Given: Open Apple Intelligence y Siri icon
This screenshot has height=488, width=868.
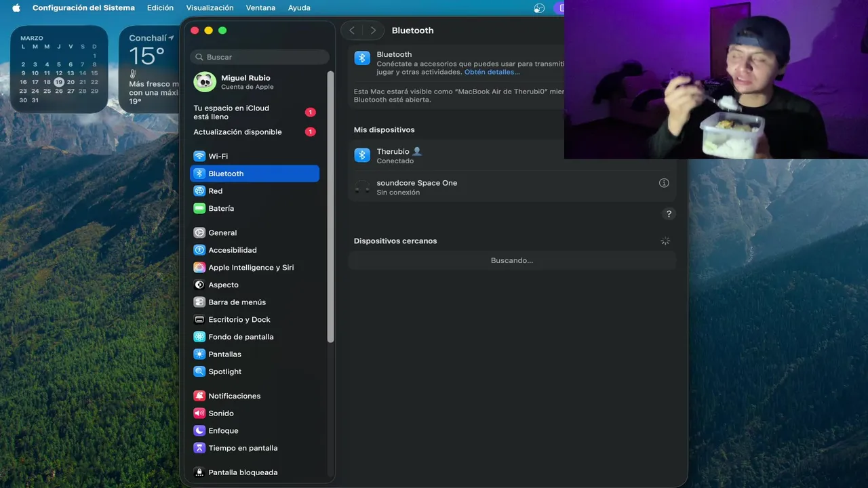Looking at the screenshot, I should [199, 267].
